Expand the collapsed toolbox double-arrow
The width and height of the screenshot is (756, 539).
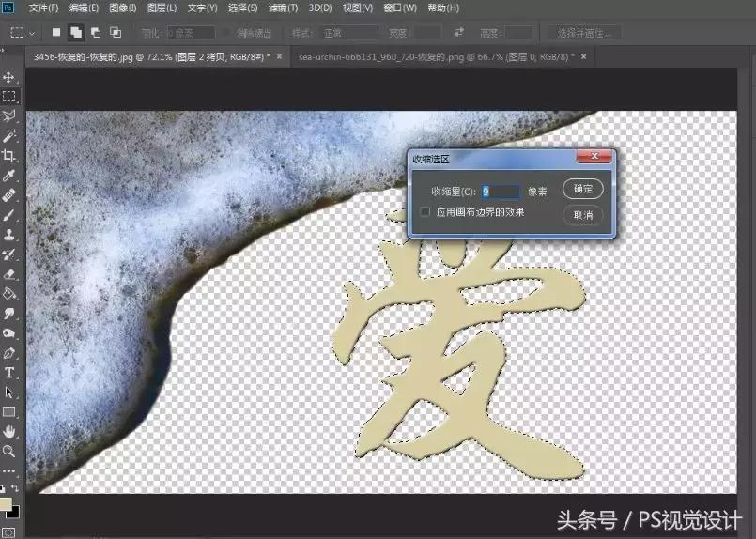click(3, 50)
